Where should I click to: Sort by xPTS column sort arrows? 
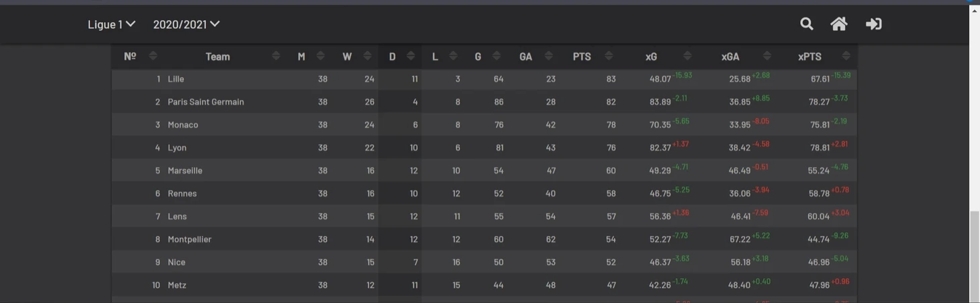pos(846,56)
